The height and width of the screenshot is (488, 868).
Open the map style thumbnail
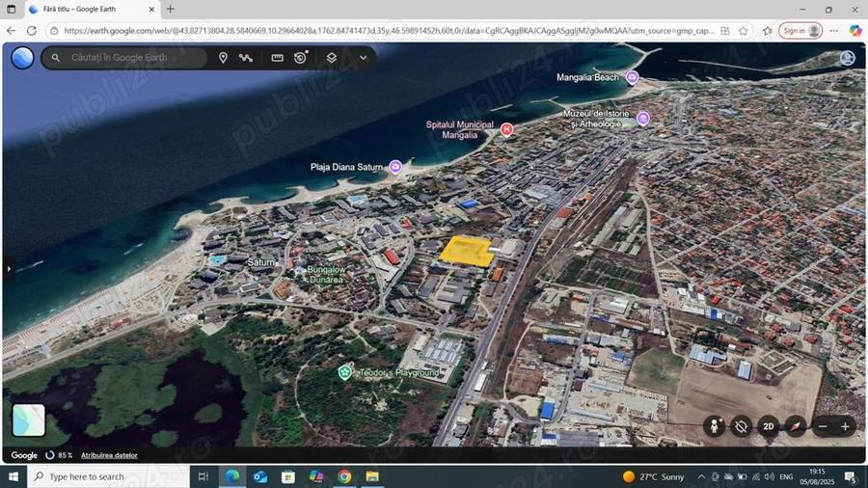click(x=29, y=420)
